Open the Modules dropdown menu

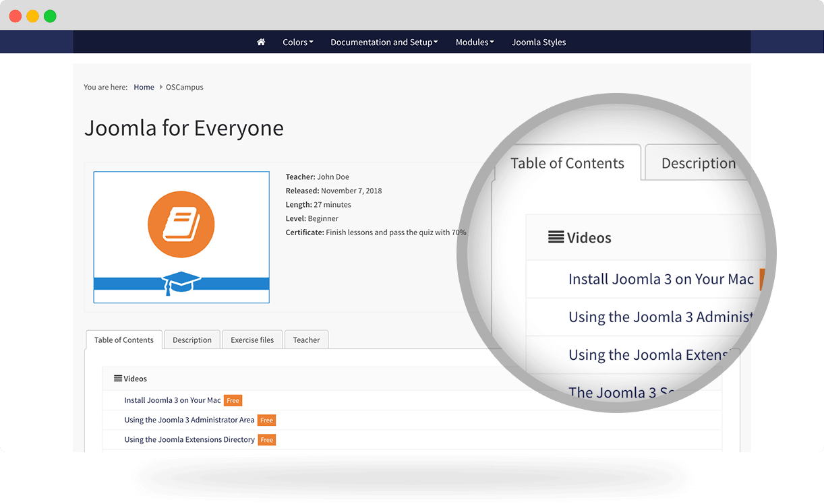475,42
